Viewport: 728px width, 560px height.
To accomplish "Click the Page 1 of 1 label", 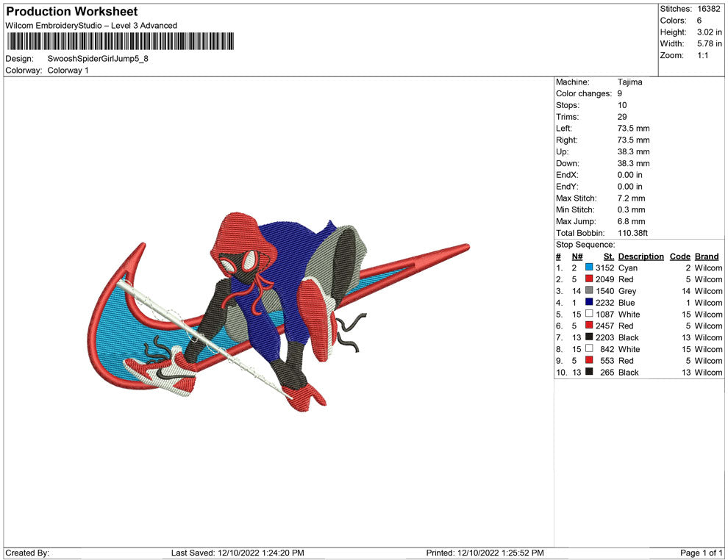I will pos(701,553).
